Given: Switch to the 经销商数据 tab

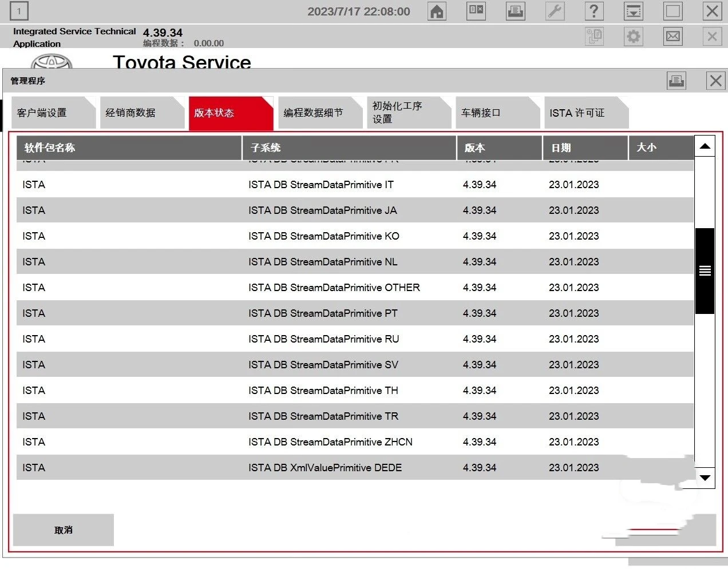Looking at the screenshot, I should 142,113.
